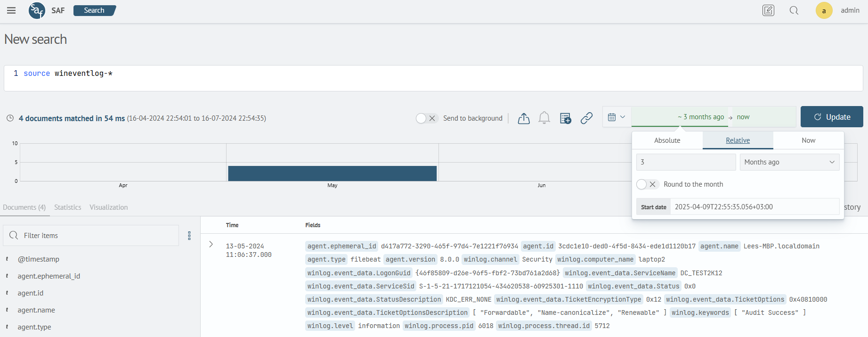This screenshot has height=337, width=868.
Task: Click the KDC_ERR_NONE value
Action: [x=469, y=299]
